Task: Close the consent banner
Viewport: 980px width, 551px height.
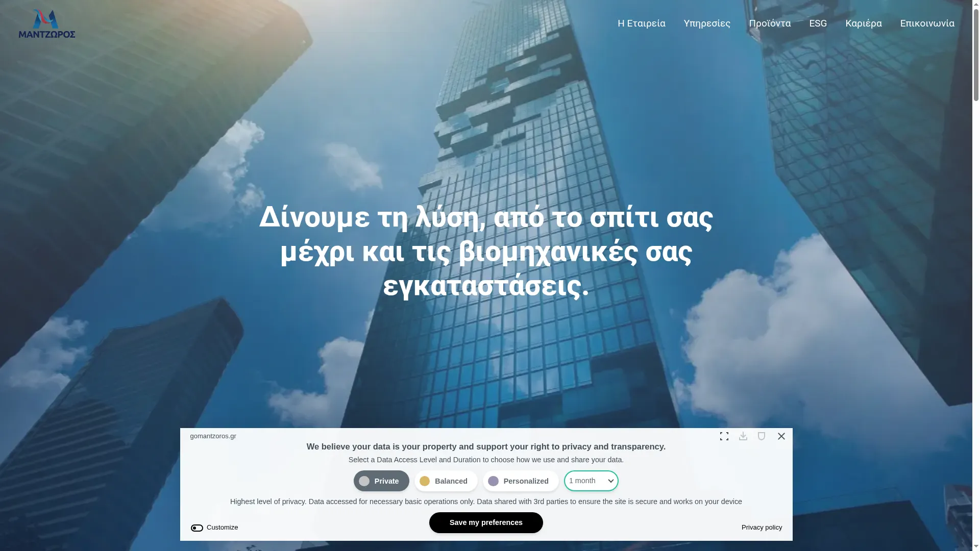Action: (781, 436)
